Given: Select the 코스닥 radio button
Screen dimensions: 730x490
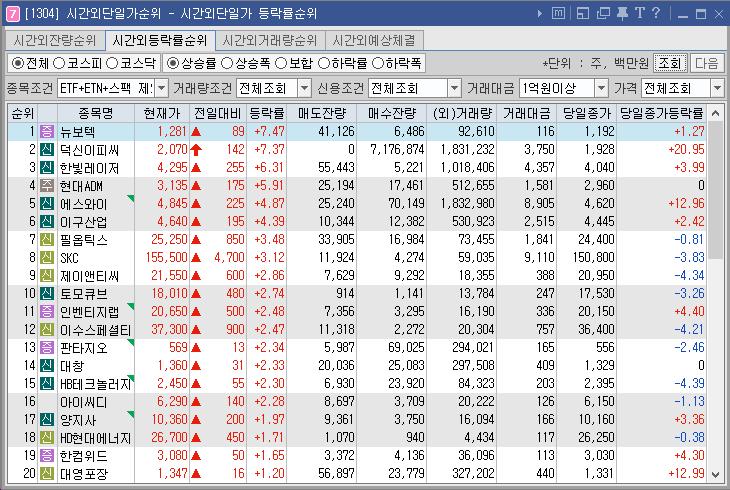Looking at the screenshot, I should [112, 63].
